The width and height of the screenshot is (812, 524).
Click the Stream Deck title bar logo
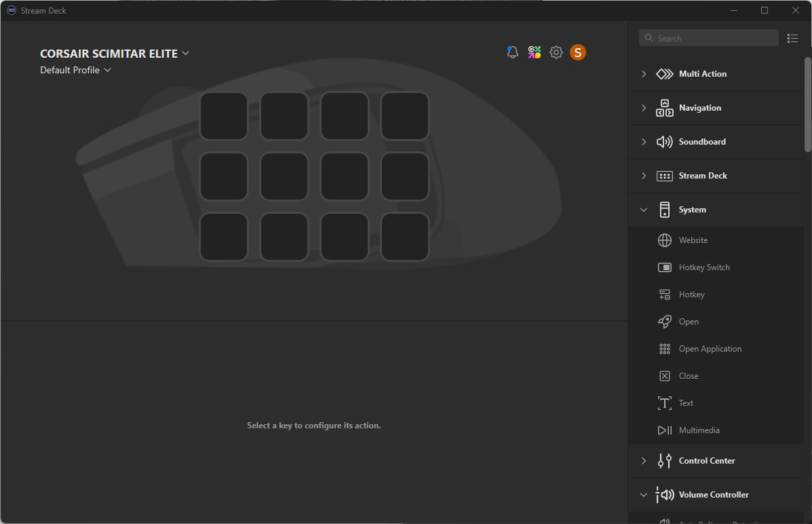pos(12,10)
